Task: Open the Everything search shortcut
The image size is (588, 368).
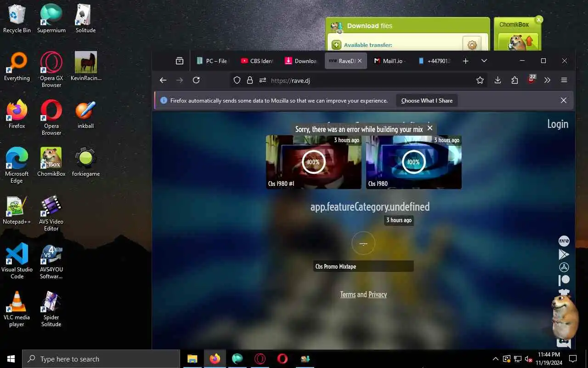Action: pos(17,66)
